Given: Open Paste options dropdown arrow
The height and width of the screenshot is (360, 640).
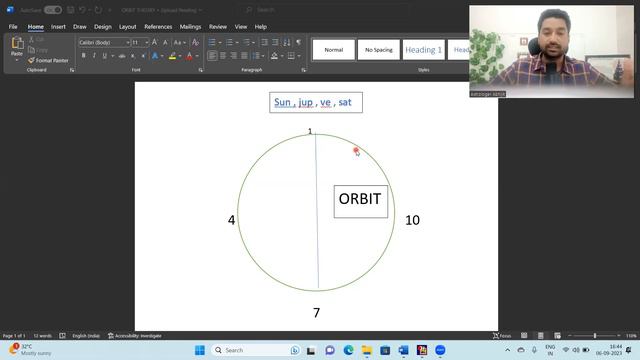Looking at the screenshot, I should (17, 60).
